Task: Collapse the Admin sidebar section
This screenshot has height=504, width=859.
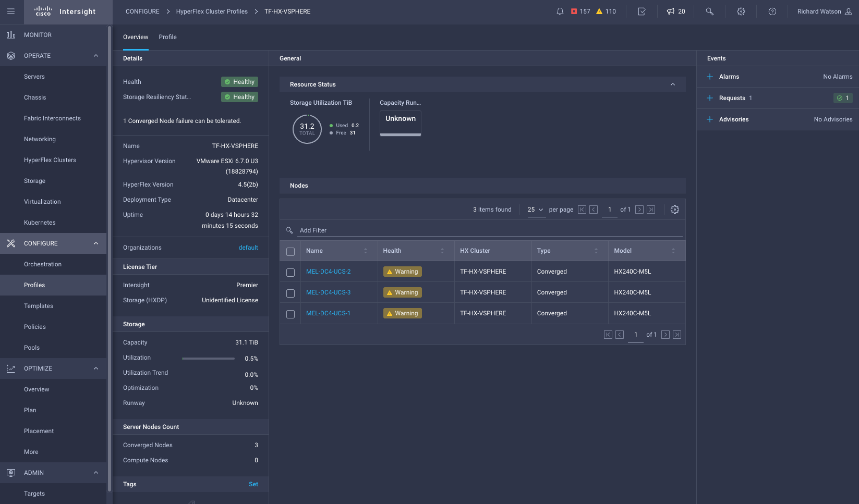Action: (x=96, y=473)
